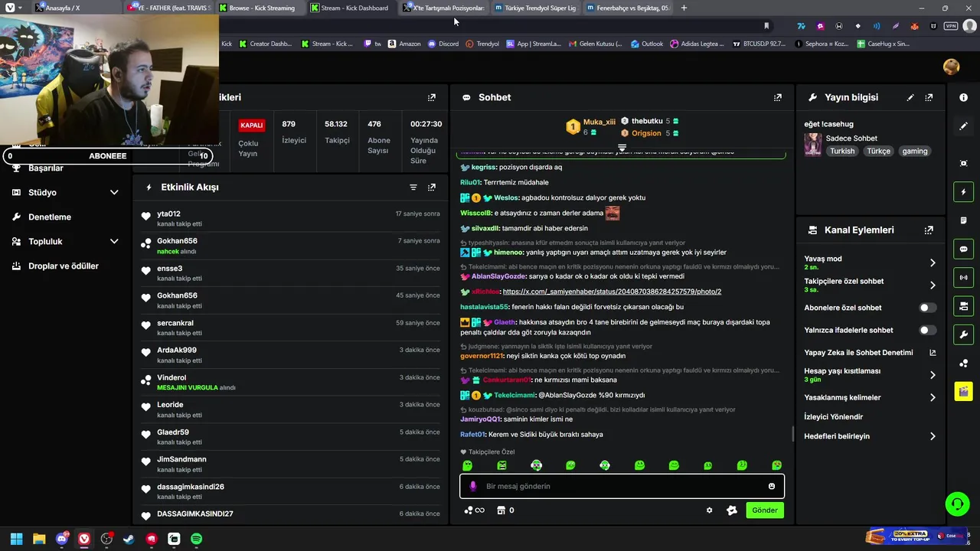Open Yavaş mod options chevron
The width and height of the screenshot is (980, 551).
(x=933, y=262)
